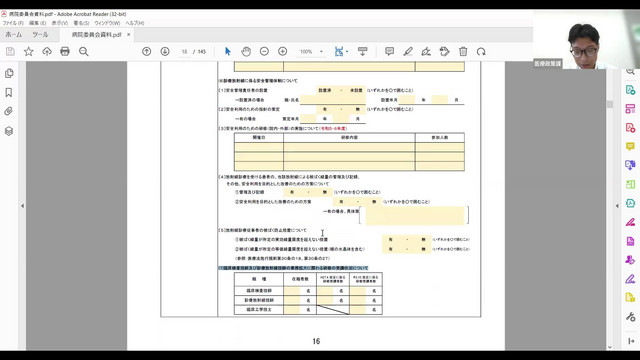Select the highlighter pen tool
The width and height of the screenshot is (640, 360).
pos(408,51)
